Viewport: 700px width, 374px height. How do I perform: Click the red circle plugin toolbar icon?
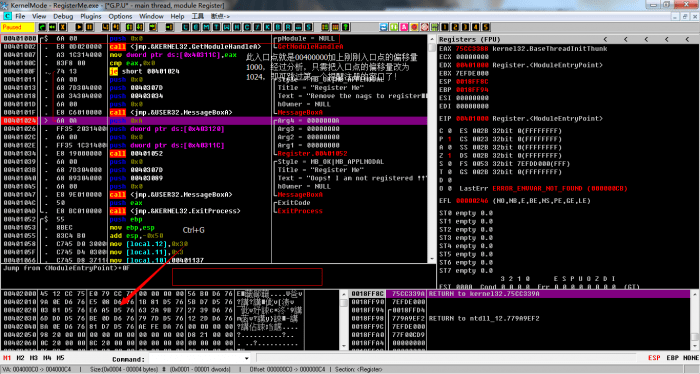click(414, 27)
